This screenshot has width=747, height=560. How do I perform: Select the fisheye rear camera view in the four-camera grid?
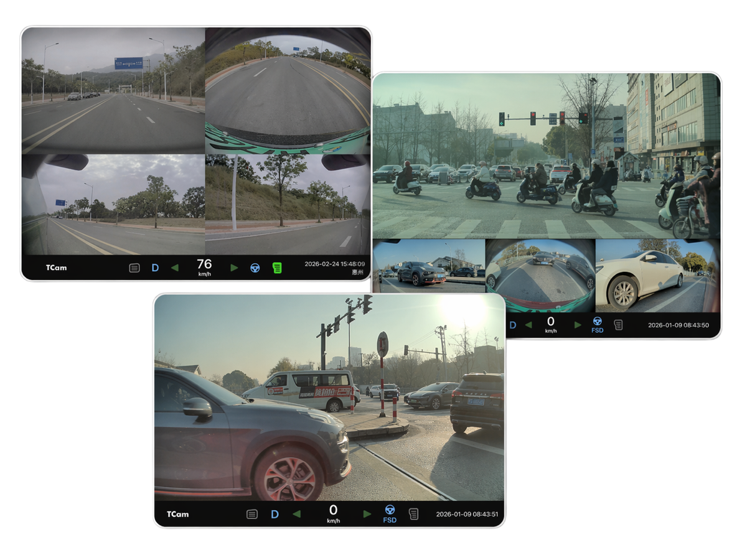pyautogui.click(x=288, y=90)
